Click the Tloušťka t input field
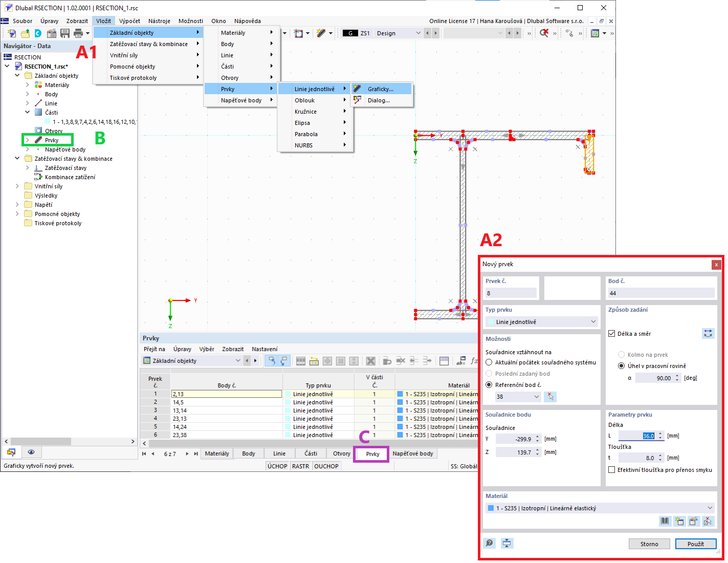Viewport: 728px width, 563px height. pyautogui.click(x=637, y=458)
